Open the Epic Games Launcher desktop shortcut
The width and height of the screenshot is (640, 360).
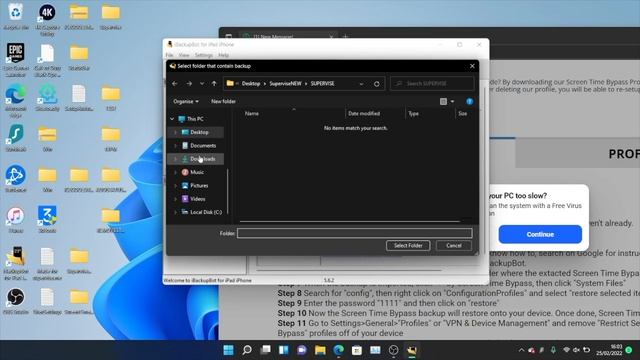[16, 60]
